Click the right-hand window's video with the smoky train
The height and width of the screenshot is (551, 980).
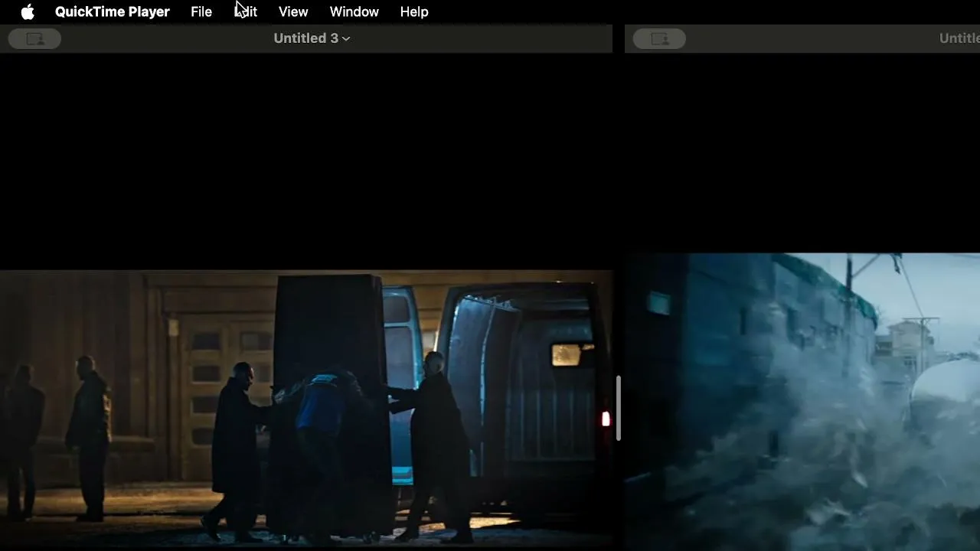point(802,402)
